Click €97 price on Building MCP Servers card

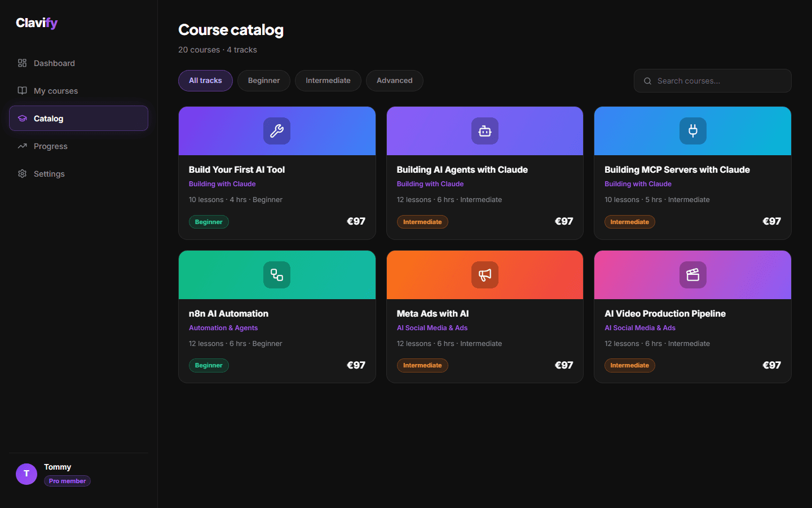(x=771, y=221)
